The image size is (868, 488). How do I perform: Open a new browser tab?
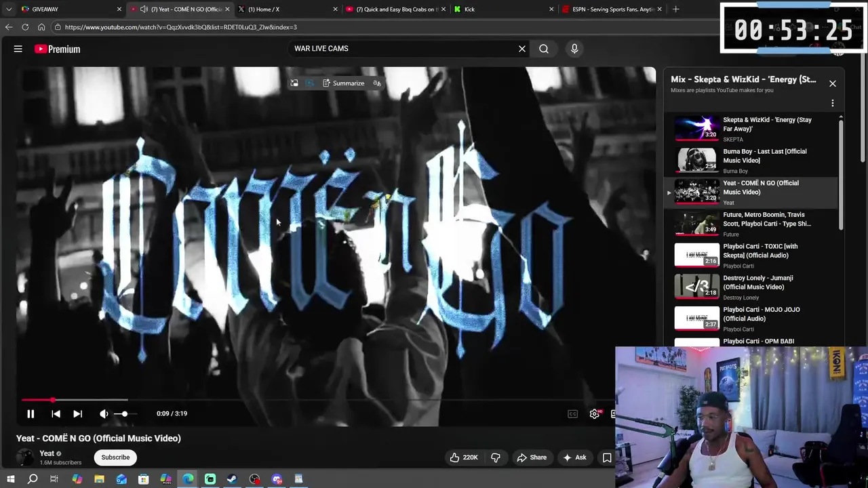675,9
